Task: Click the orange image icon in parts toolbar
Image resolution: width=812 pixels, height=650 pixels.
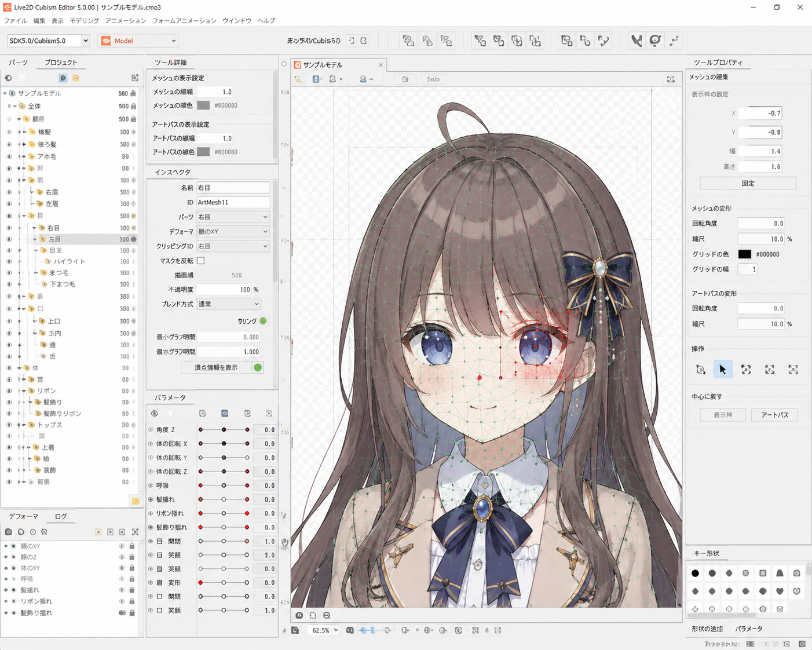Action: [76, 78]
